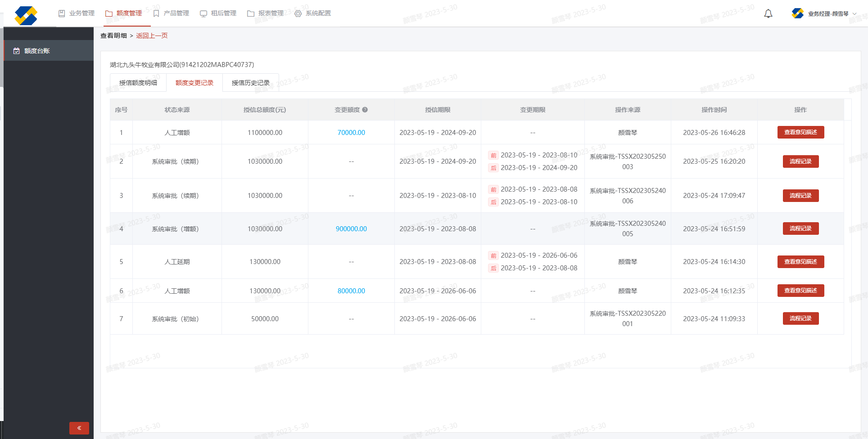
Task: Open 流程记录 for row 7 initial approval
Action: tap(800, 318)
